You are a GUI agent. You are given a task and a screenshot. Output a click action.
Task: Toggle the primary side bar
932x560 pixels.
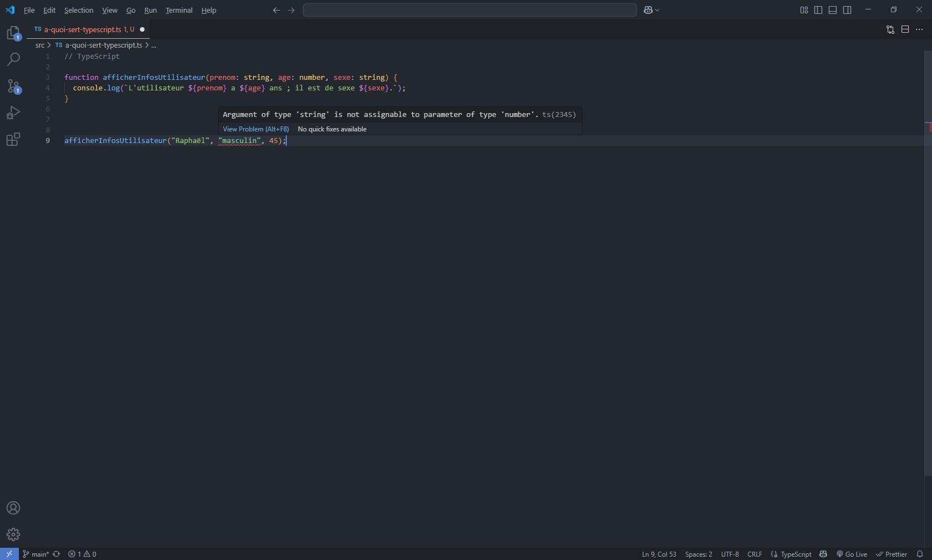coord(818,10)
